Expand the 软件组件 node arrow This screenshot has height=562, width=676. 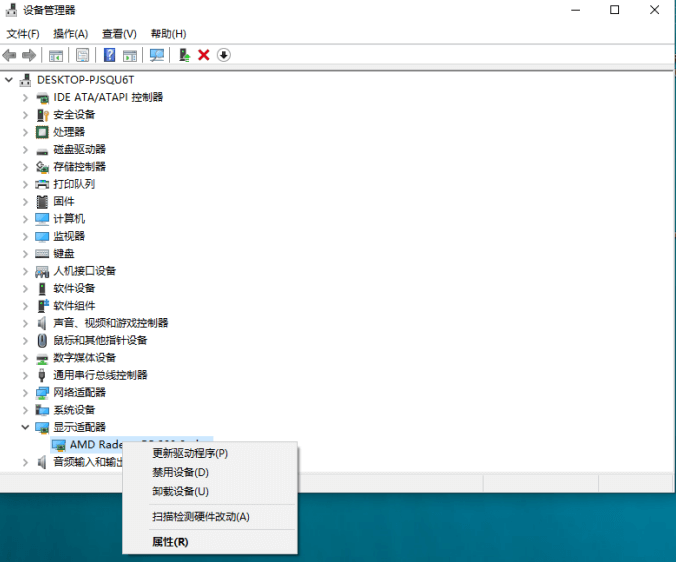(x=25, y=306)
